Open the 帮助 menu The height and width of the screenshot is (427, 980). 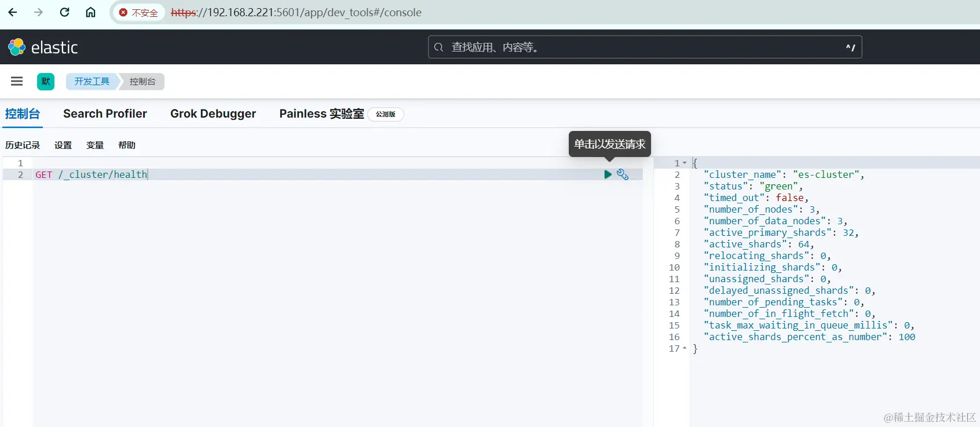(127, 145)
